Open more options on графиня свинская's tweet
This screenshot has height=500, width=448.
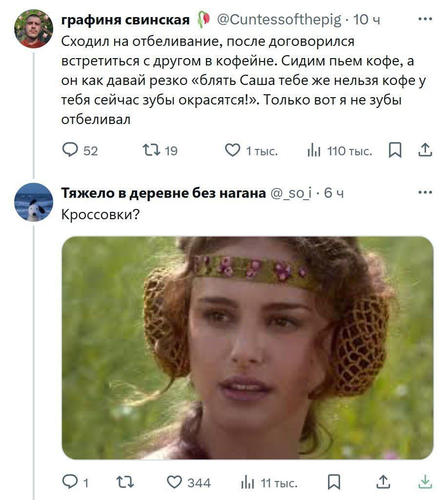click(425, 19)
